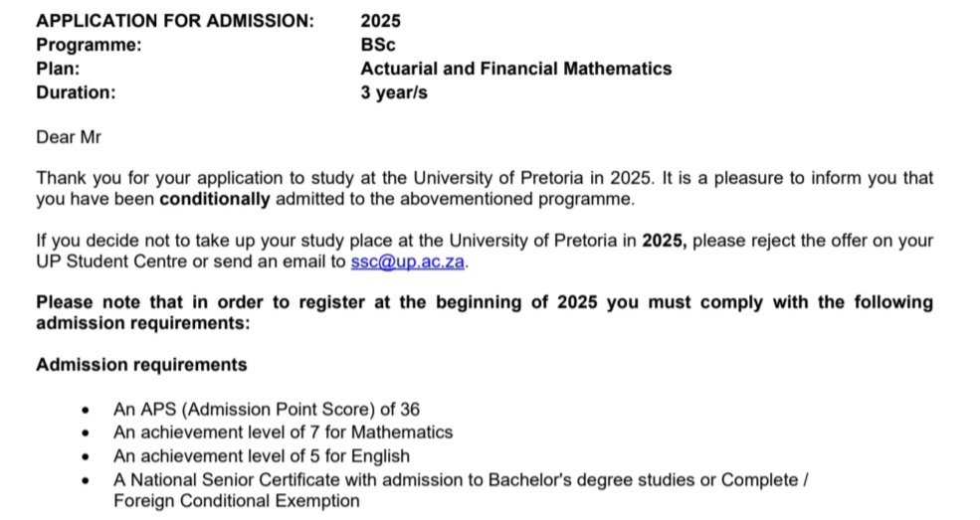The width and height of the screenshot is (980, 520).
Task: Select the "BSc" programme value
Action: click(x=378, y=45)
